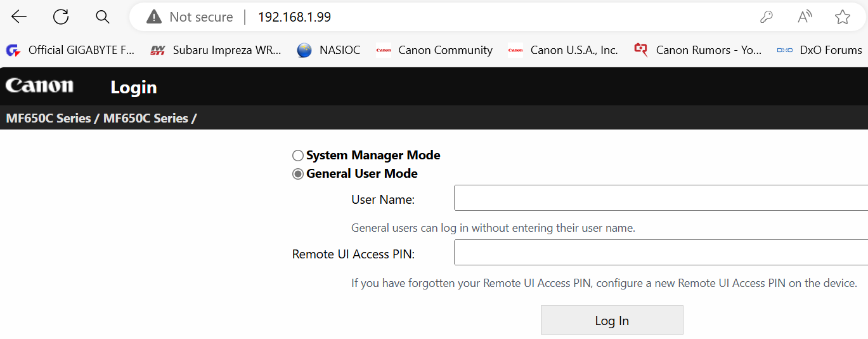Open Official GIGABYTE bookmark
Image resolution: width=868 pixels, height=339 pixels.
click(x=70, y=50)
